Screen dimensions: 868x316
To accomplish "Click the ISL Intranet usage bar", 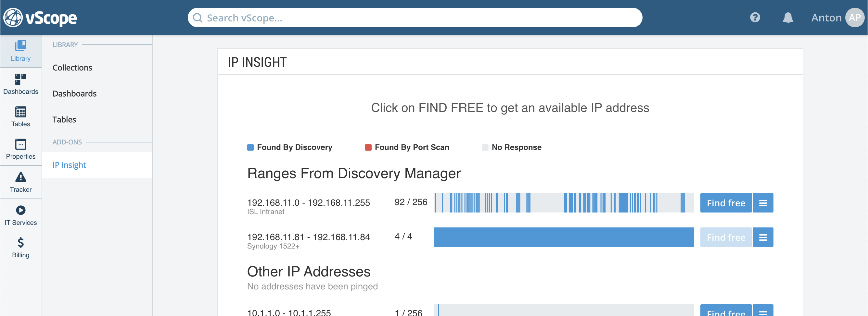I will [x=564, y=203].
